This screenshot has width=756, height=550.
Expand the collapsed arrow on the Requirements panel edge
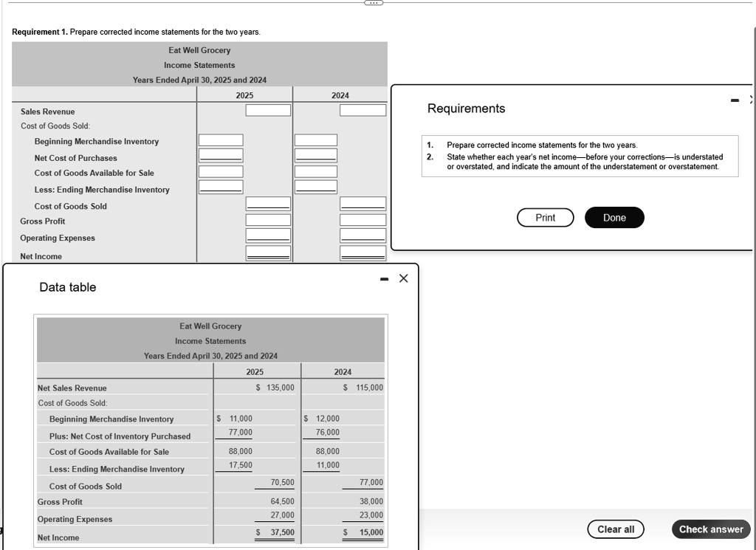(x=751, y=98)
